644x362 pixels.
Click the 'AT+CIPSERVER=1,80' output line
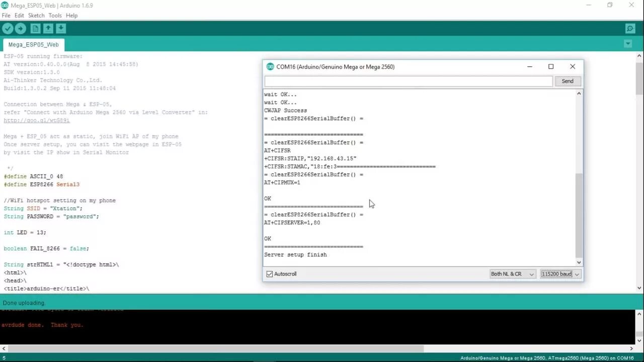click(292, 223)
